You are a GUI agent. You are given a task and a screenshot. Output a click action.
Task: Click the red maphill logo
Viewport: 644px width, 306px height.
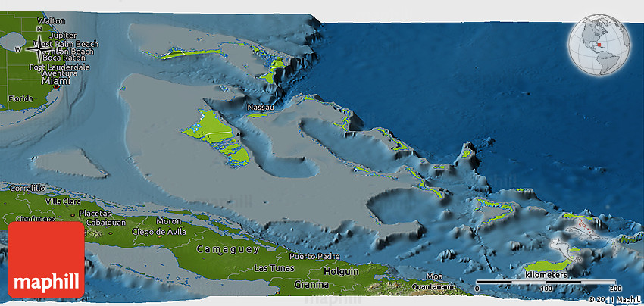[46, 260]
